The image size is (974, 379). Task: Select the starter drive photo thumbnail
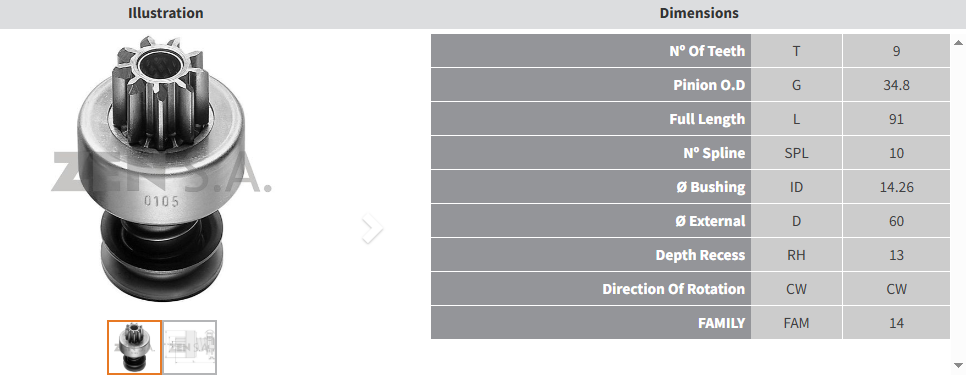[x=134, y=347]
